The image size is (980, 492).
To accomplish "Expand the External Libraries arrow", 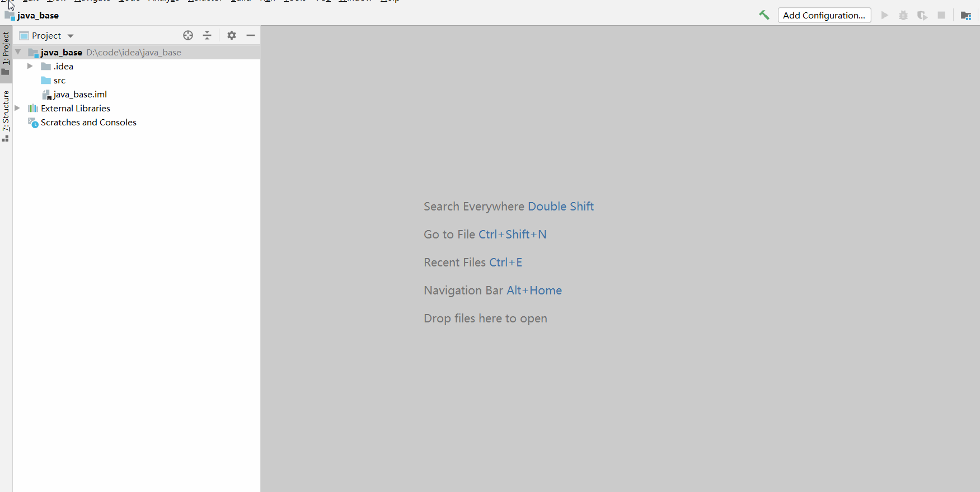I will (17, 108).
